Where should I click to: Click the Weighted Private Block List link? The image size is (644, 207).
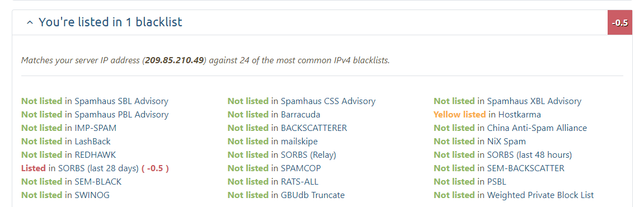pos(540,195)
